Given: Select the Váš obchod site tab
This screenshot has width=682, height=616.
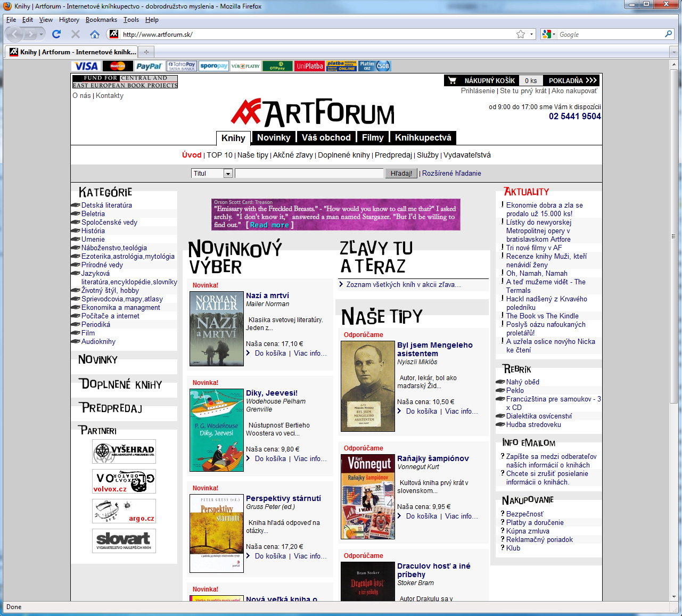Looking at the screenshot, I should pyautogui.click(x=326, y=137).
